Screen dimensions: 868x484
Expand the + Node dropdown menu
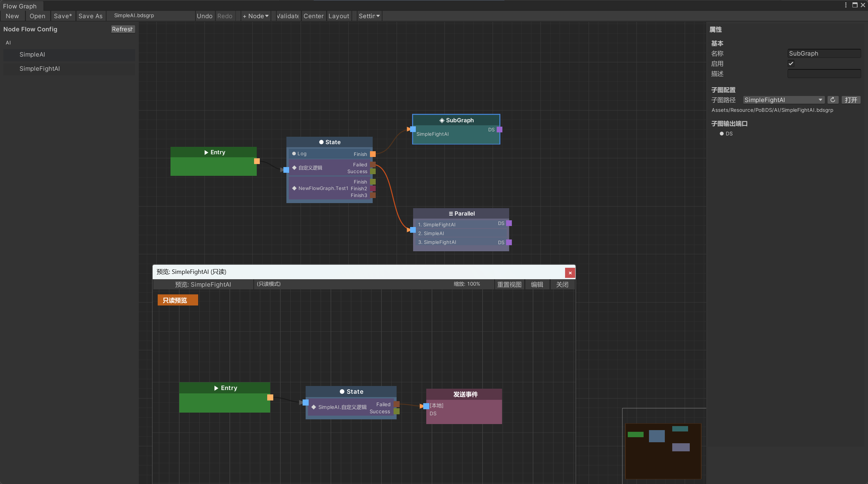256,16
